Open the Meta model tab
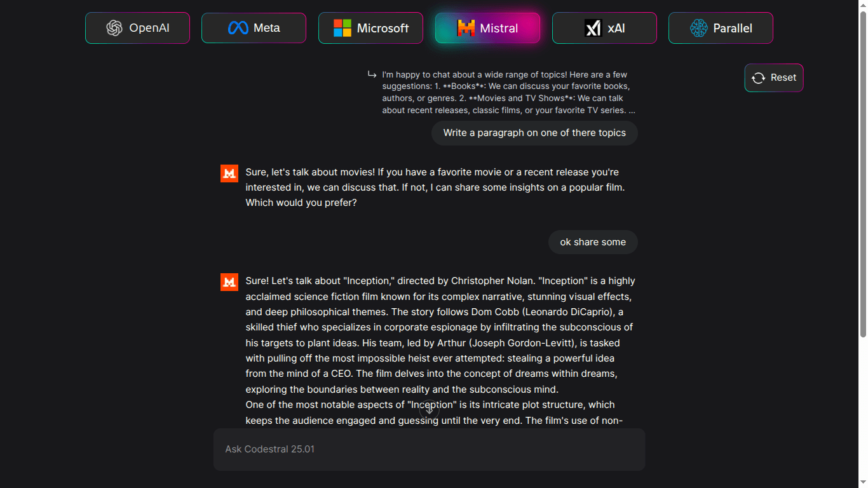The height and width of the screenshot is (488, 868). pyautogui.click(x=254, y=27)
